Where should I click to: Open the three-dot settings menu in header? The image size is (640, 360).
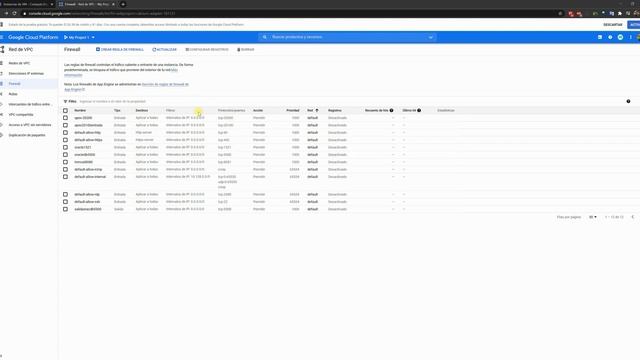pyautogui.click(x=631, y=37)
